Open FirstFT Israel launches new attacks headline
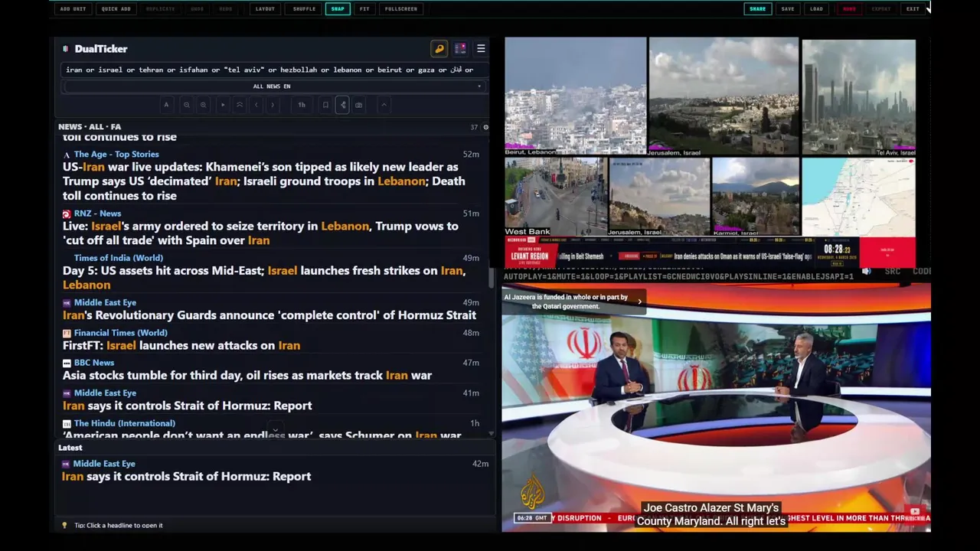This screenshot has height=551, width=980. 181,345
